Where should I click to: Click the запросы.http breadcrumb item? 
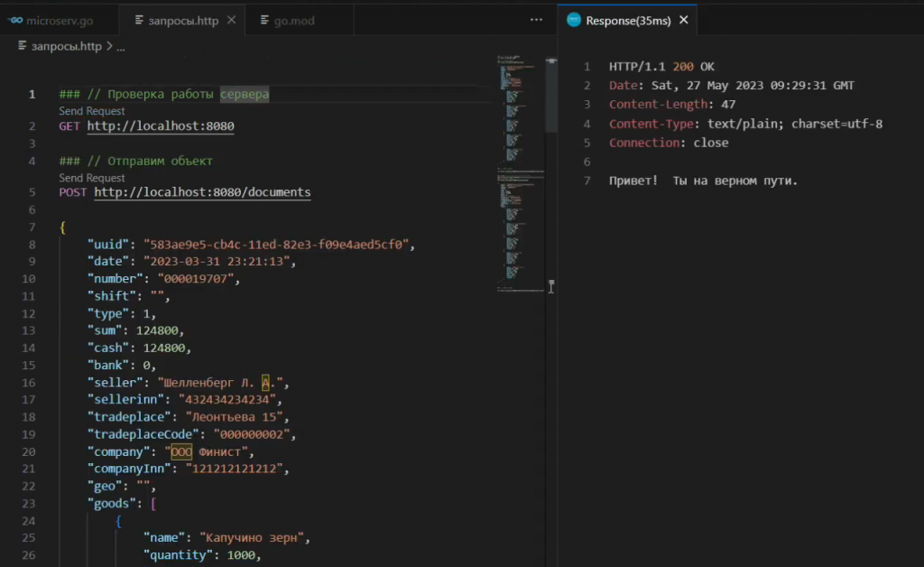[67, 46]
